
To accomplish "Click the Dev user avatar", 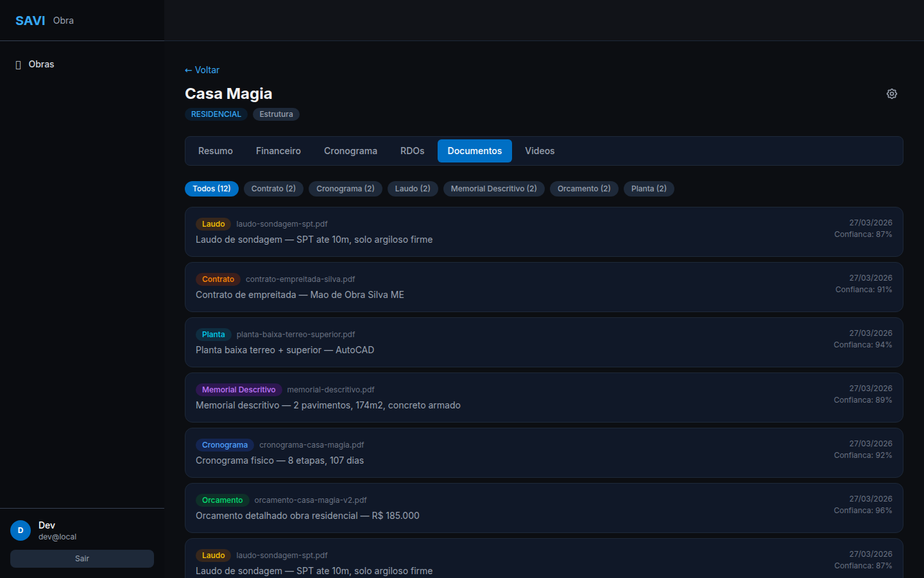I will pos(21,530).
